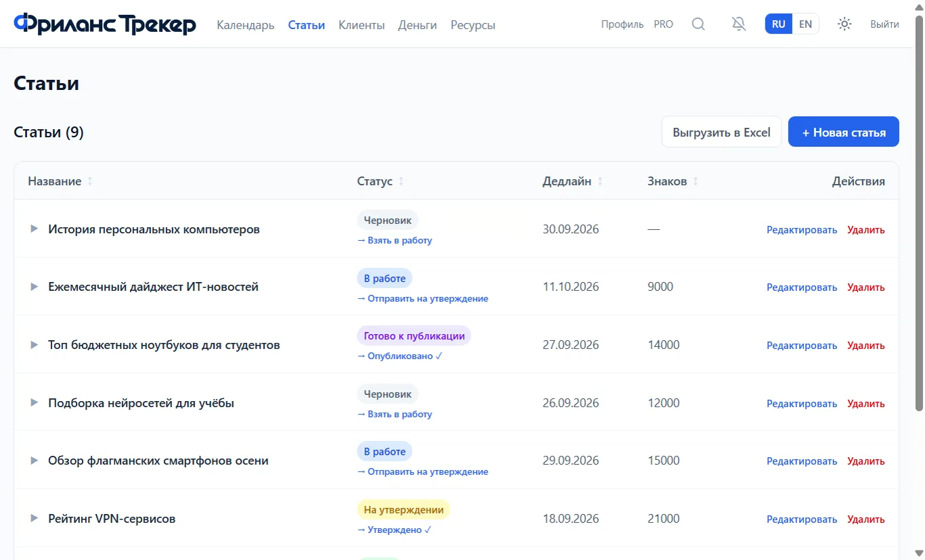Click the Фриланс Трекер logo

(105, 24)
